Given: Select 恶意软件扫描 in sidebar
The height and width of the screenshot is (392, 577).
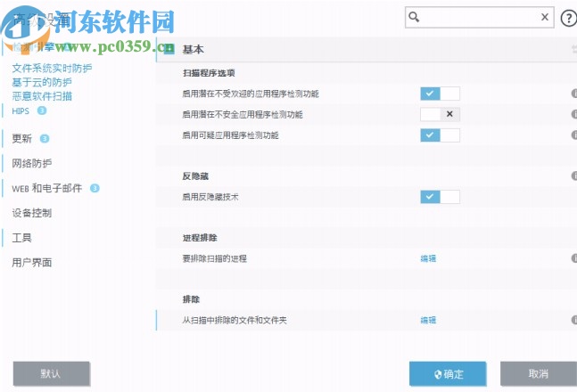Looking at the screenshot, I should [x=42, y=96].
